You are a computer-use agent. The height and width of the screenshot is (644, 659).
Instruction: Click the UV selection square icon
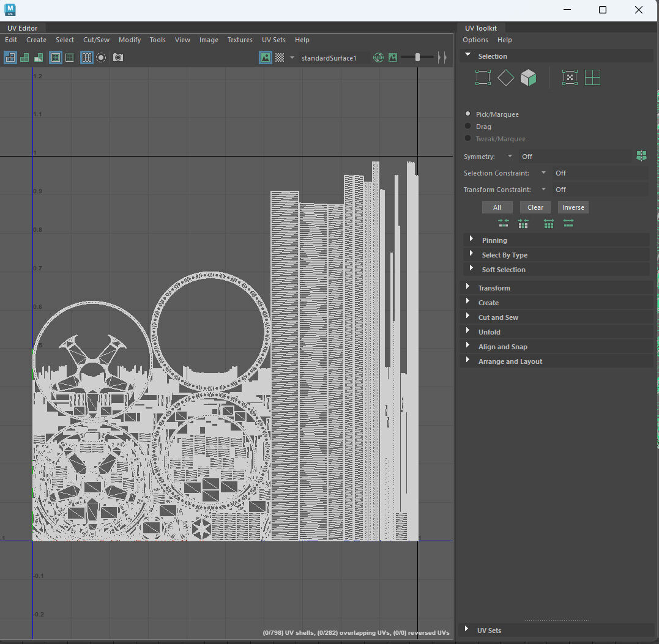tap(483, 78)
